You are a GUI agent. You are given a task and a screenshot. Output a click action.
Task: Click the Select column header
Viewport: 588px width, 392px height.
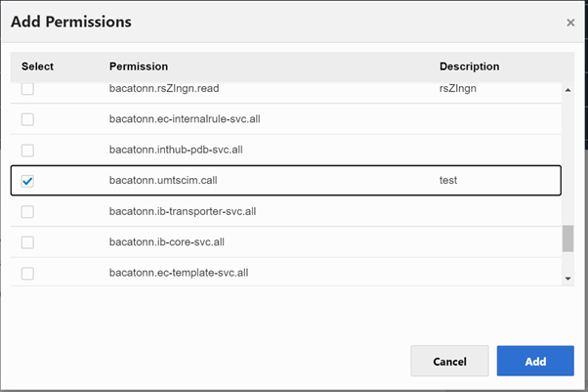click(37, 66)
